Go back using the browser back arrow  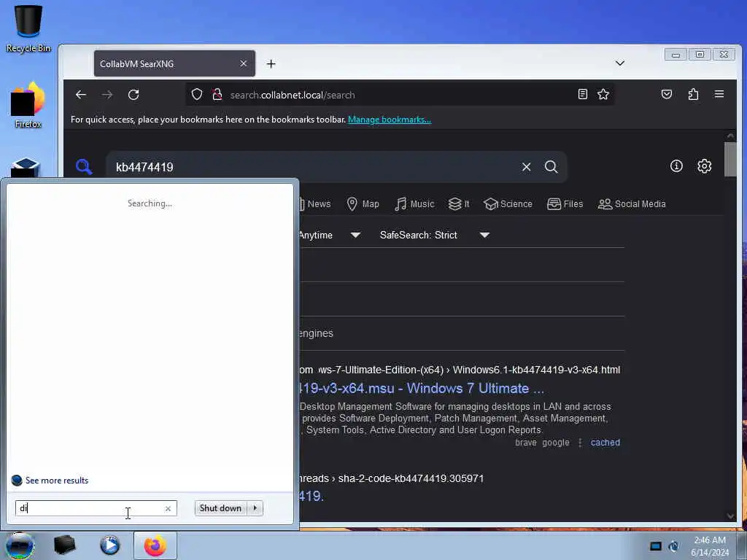81,95
